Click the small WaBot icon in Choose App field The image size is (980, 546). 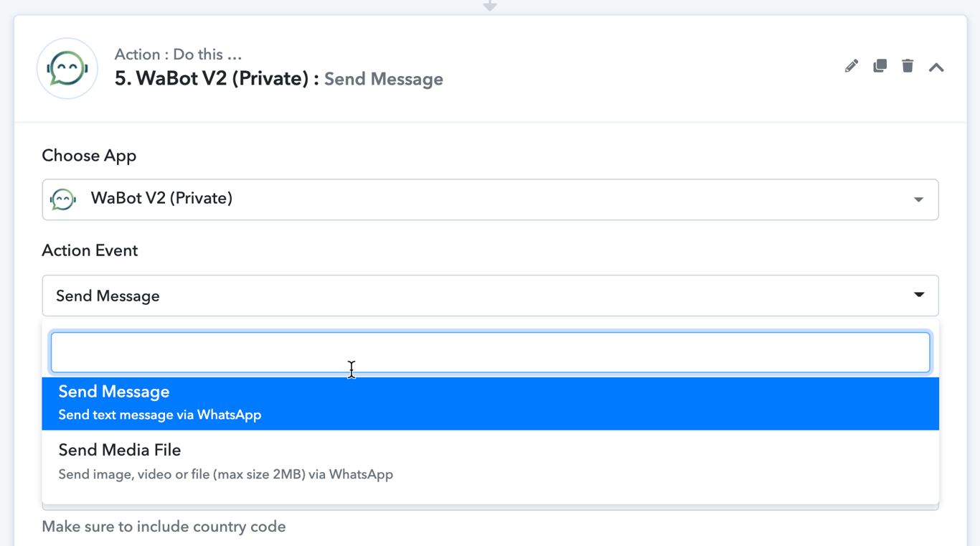click(63, 199)
